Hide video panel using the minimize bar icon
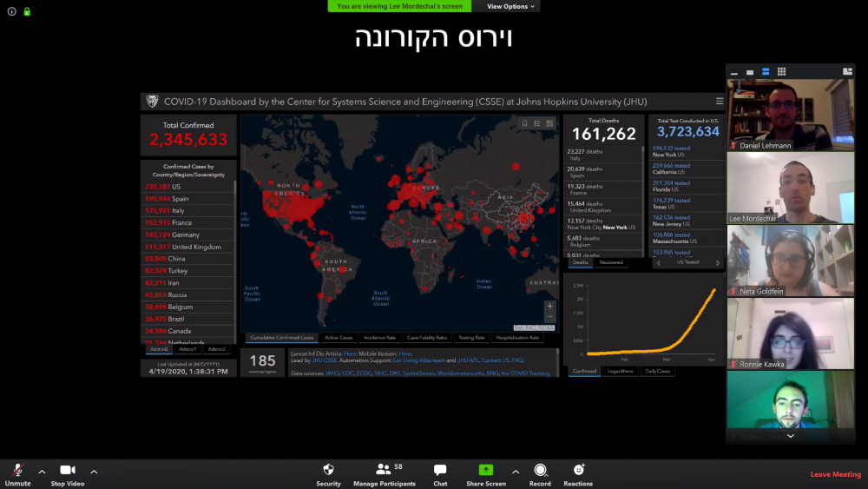The width and height of the screenshot is (868, 489). [x=734, y=72]
